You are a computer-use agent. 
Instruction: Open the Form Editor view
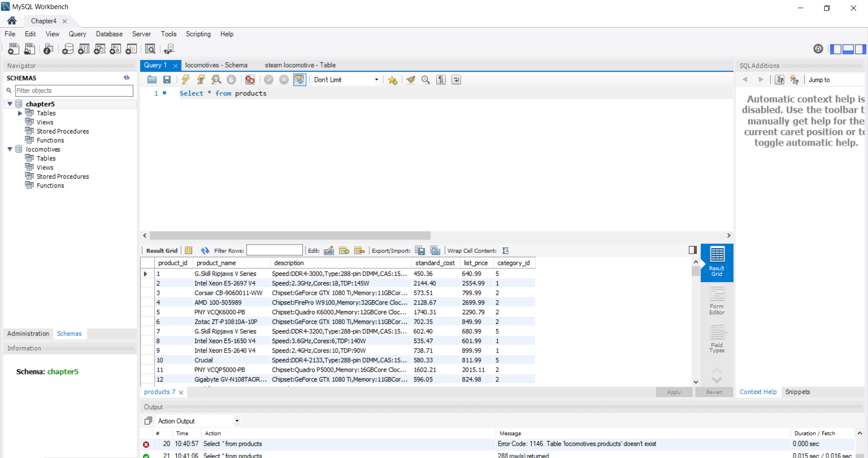[717, 301]
